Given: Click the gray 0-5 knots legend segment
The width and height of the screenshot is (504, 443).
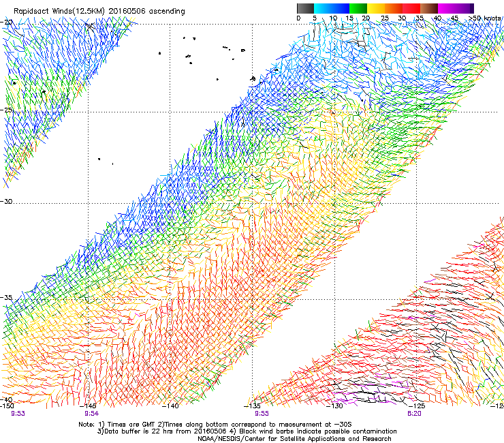Looking at the screenshot, I should click(x=305, y=8).
